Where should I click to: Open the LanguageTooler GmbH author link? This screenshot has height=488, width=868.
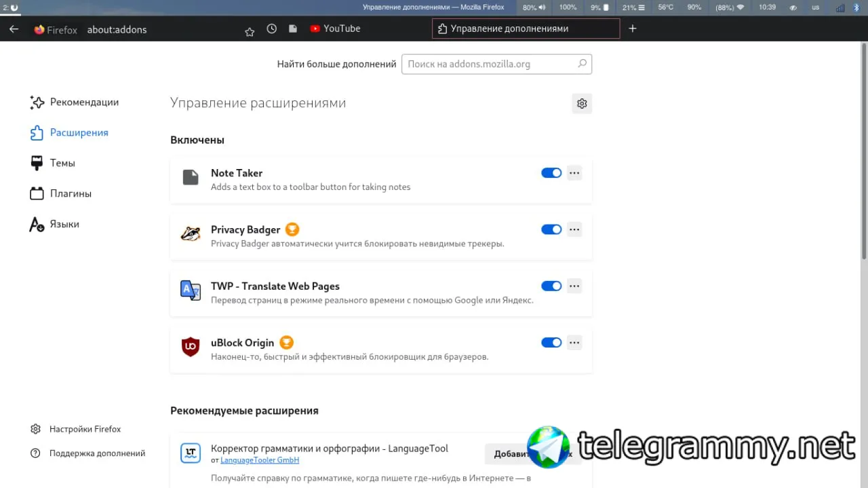coord(260,460)
